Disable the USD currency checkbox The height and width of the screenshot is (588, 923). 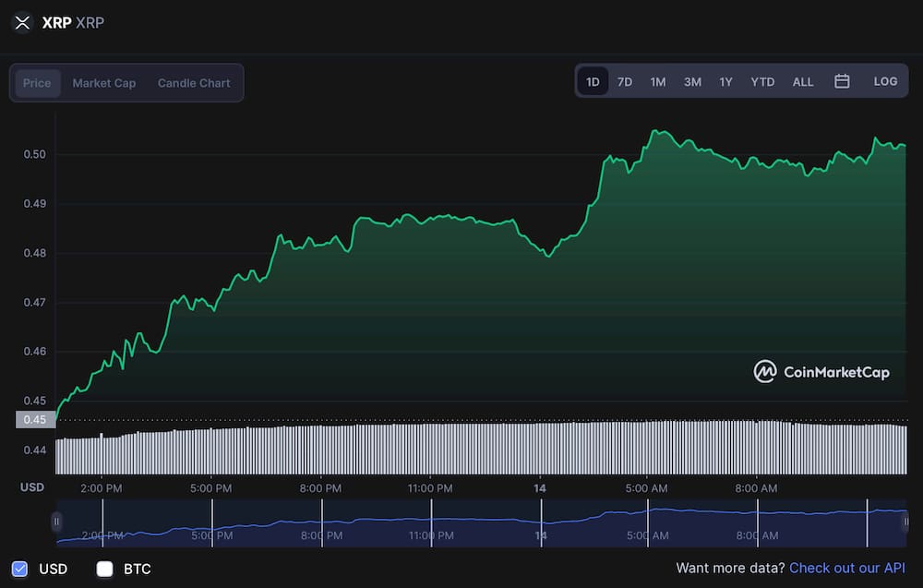click(x=20, y=569)
